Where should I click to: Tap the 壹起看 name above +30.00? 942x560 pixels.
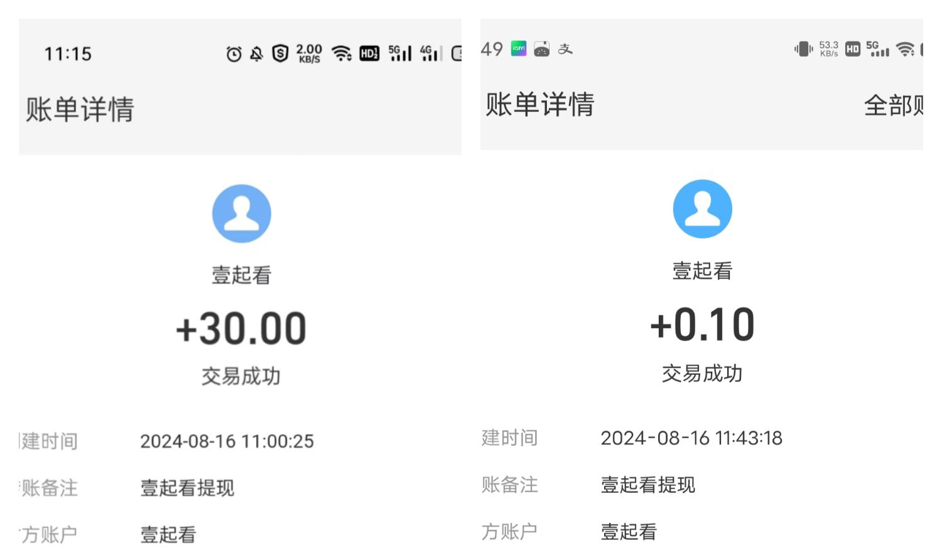(x=242, y=275)
